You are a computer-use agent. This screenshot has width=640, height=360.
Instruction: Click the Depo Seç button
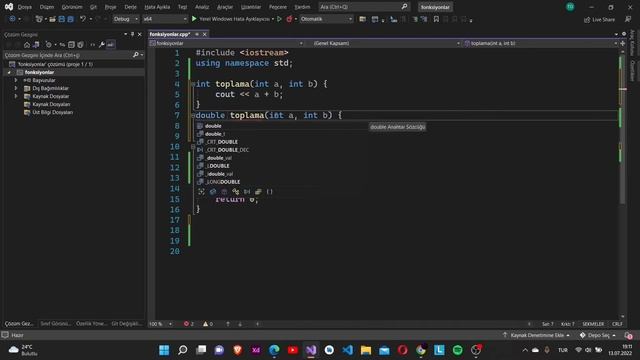[598, 335]
